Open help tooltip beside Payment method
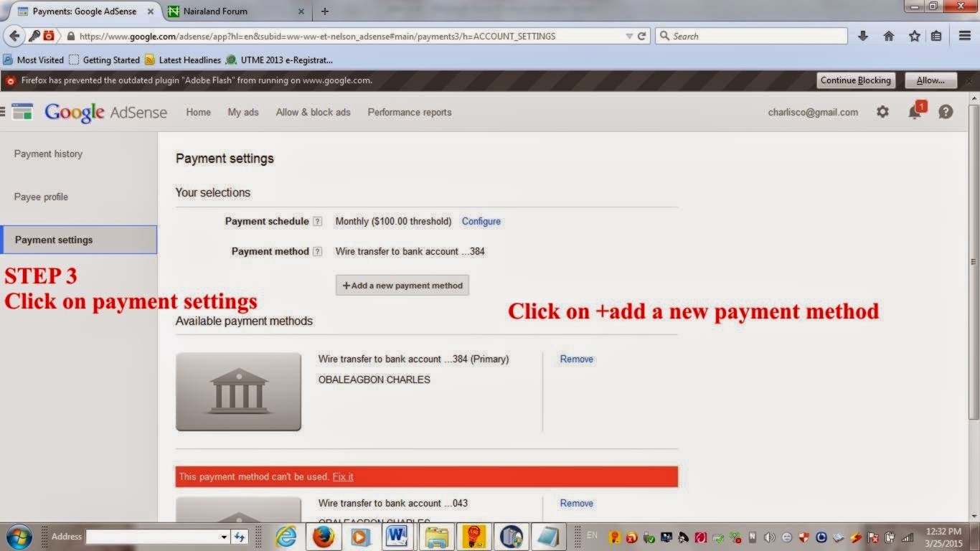The image size is (980, 551). coord(318,252)
